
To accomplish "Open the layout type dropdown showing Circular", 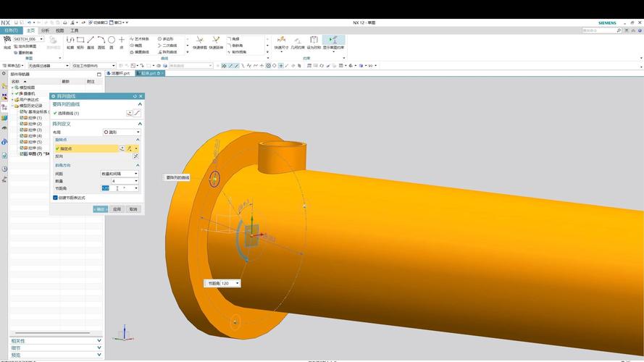I will 122,132.
